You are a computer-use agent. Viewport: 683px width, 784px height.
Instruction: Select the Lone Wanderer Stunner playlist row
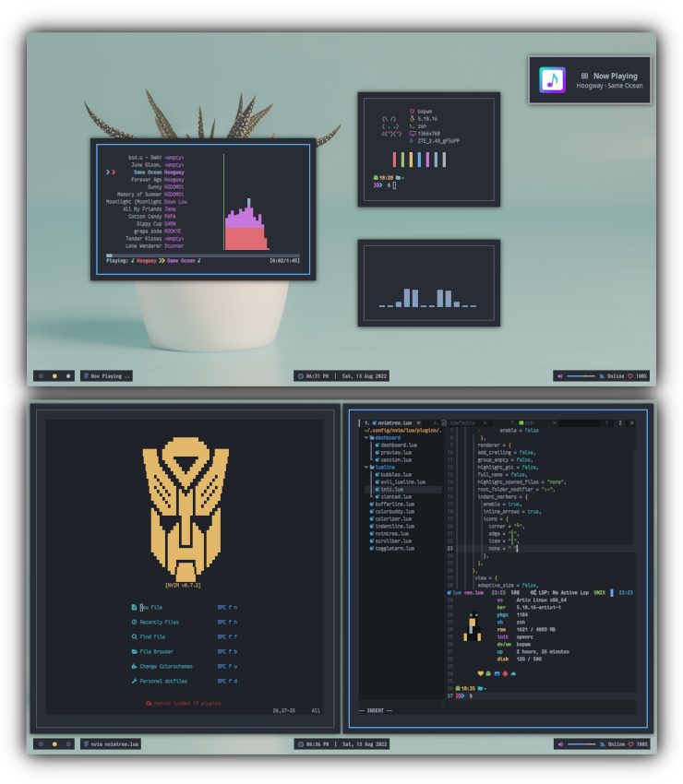pyautogui.click(x=155, y=246)
